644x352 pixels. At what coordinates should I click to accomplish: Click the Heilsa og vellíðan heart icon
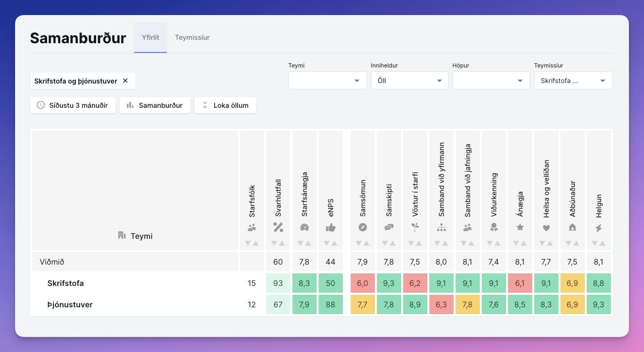pyautogui.click(x=546, y=227)
